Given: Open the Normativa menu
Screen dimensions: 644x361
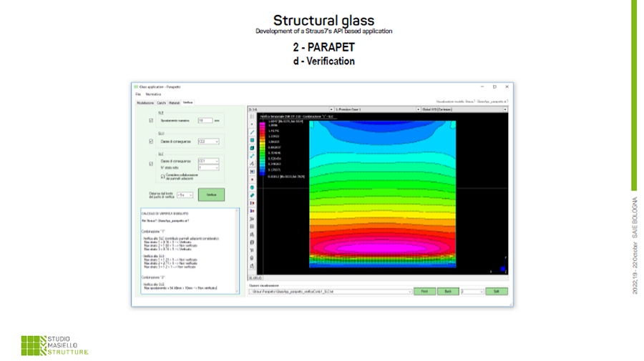Looking at the screenshot, I should click(153, 94).
